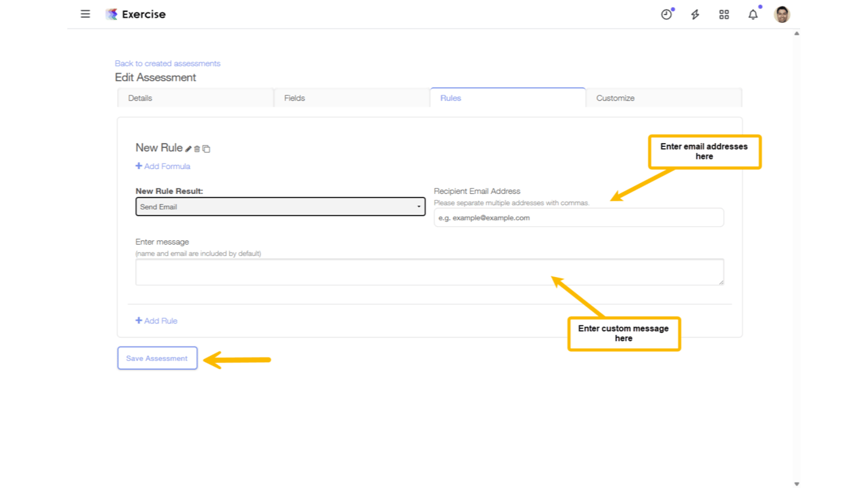Click Add Rule

point(156,320)
